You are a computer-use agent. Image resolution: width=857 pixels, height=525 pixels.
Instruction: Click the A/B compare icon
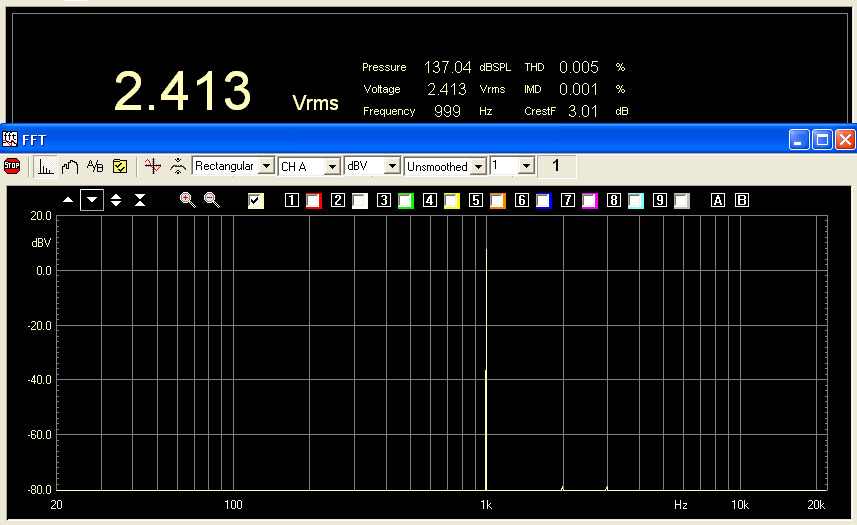click(95, 166)
